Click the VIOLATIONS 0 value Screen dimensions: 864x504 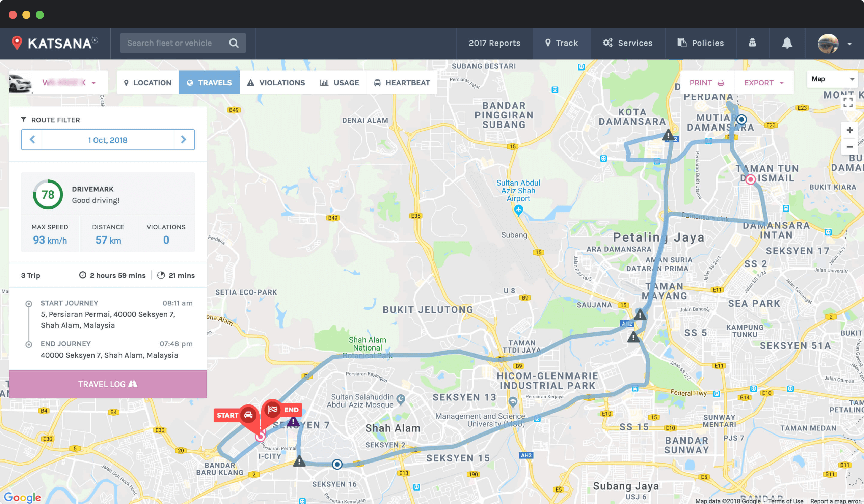point(166,240)
